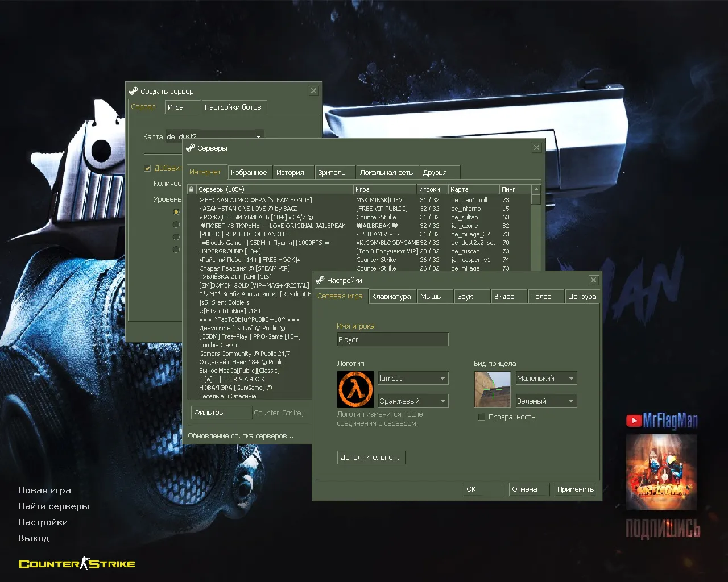This screenshot has height=582, width=728.
Task: Click the YouTube MrFlagMan icon
Action: (633, 421)
